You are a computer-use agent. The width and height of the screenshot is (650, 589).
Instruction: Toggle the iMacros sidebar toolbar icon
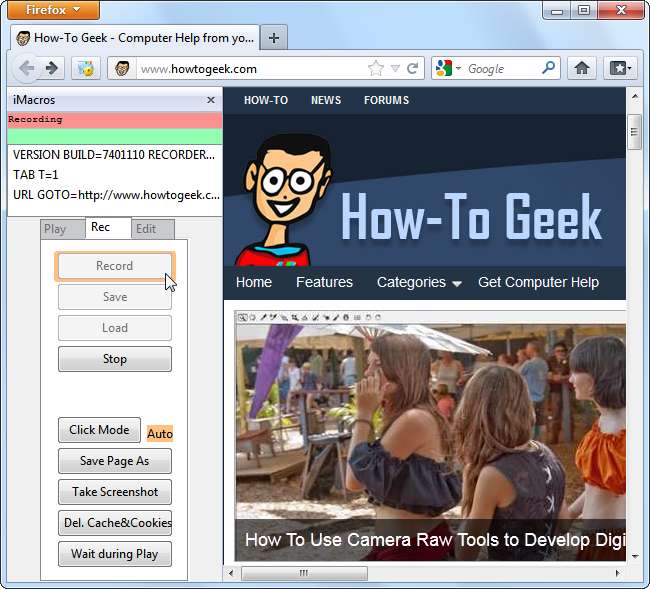[86, 68]
